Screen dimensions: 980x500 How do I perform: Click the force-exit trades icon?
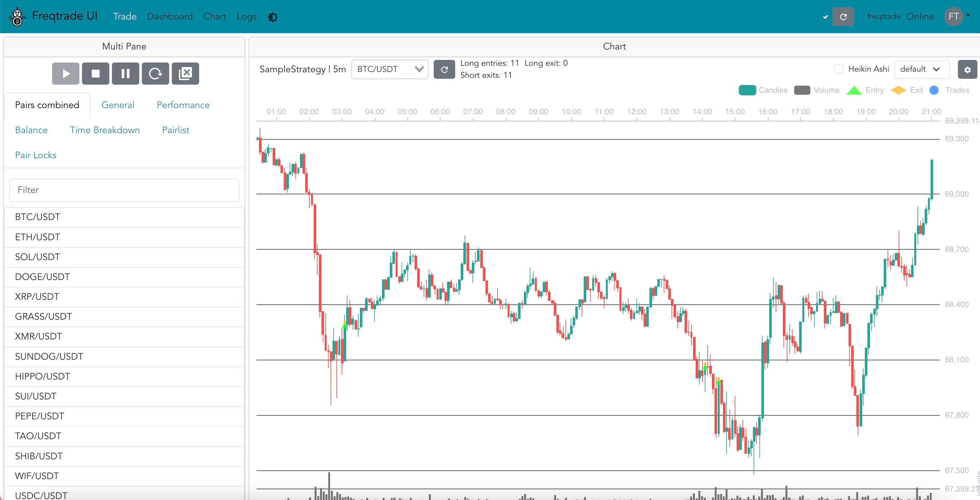tap(185, 74)
